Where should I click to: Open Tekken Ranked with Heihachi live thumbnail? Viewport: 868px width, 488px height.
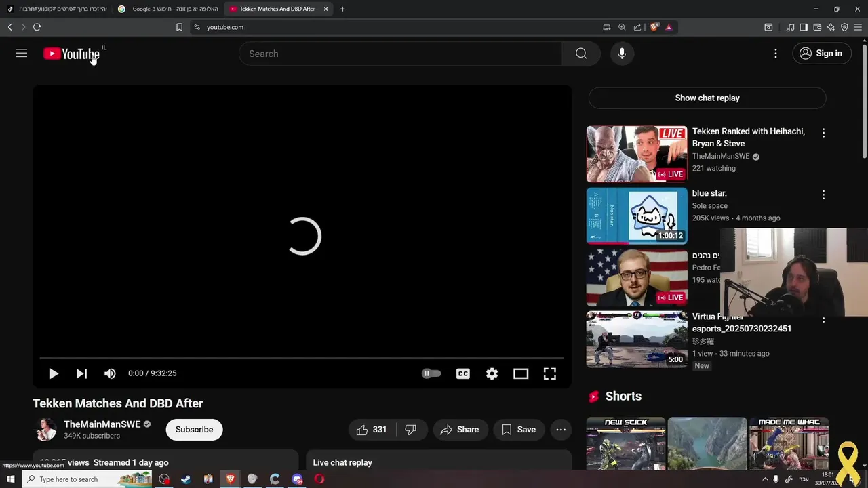(x=637, y=154)
